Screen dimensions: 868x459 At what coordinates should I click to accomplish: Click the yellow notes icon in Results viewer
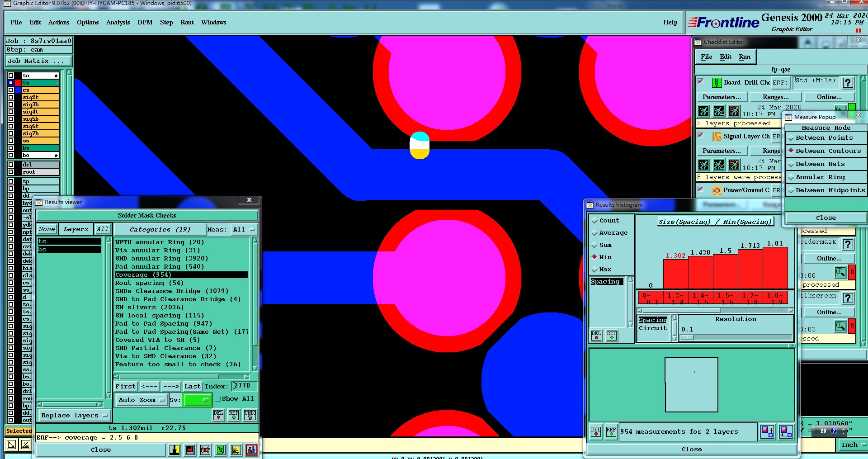tap(235, 450)
